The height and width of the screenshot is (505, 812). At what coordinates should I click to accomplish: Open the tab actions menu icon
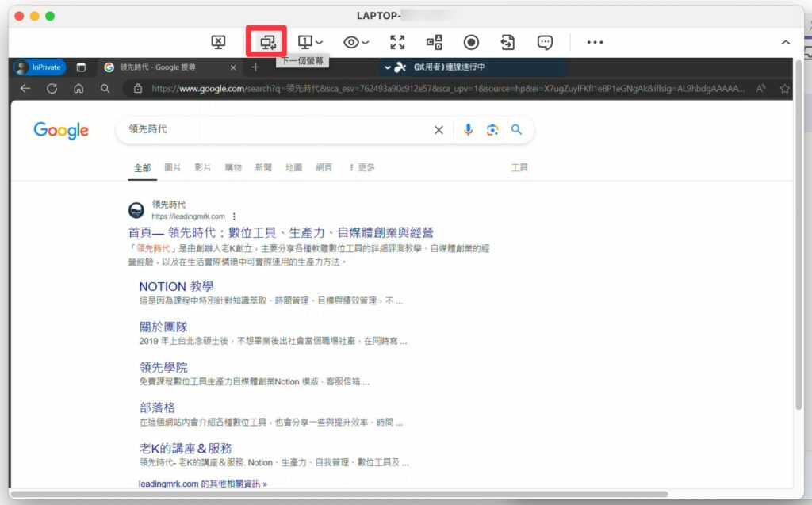pyautogui.click(x=81, y=67)
